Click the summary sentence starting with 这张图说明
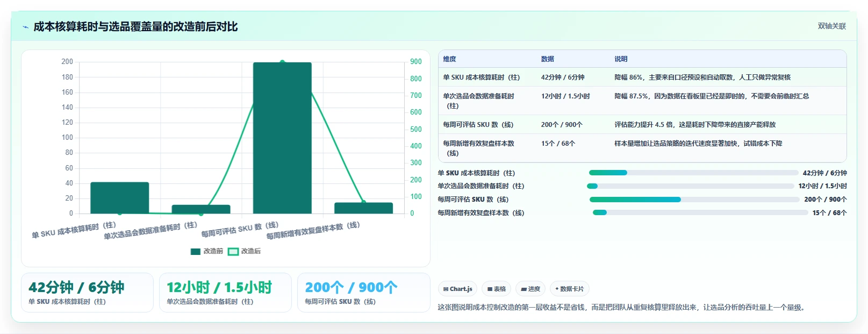This screenshot has height=334, width=868. [x=622, y=308]
